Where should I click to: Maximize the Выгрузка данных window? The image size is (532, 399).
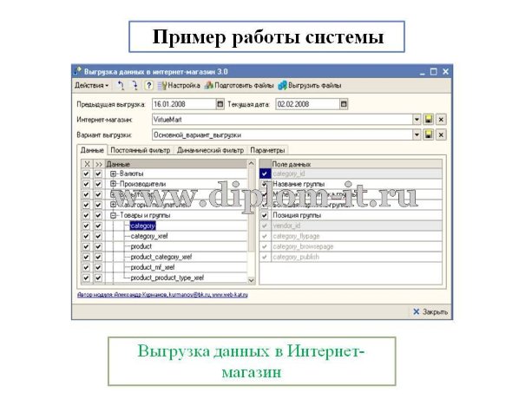[434, 72]
